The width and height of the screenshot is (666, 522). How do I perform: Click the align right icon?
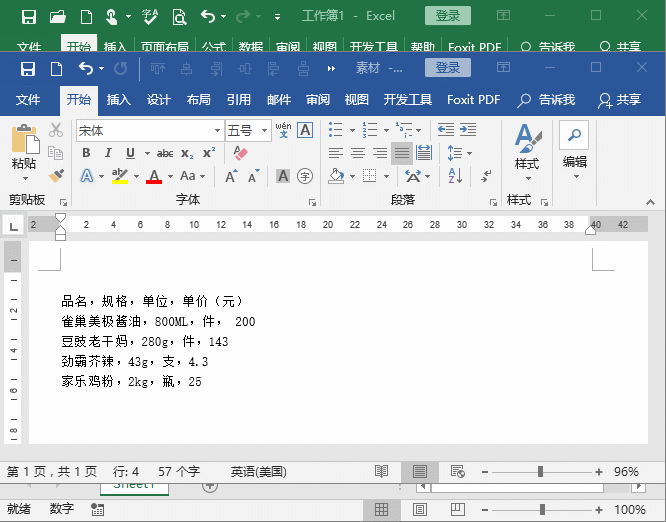coord(380,152)
